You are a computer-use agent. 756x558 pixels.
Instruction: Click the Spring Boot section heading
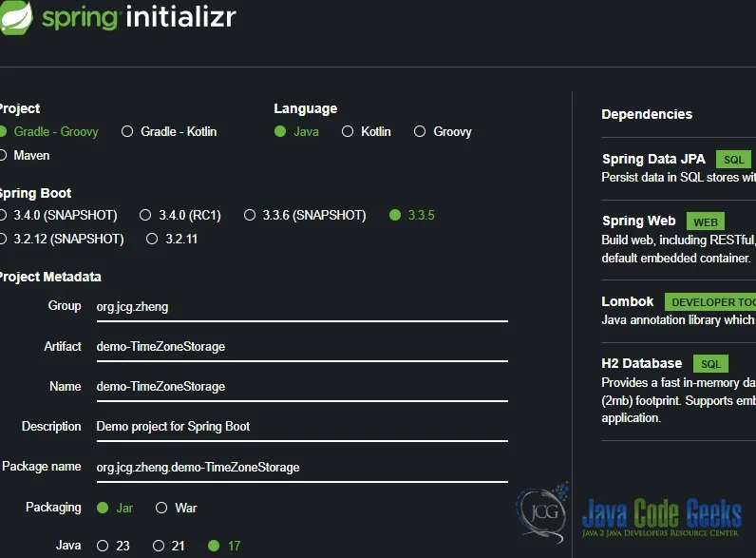click(x=35, y=194)
